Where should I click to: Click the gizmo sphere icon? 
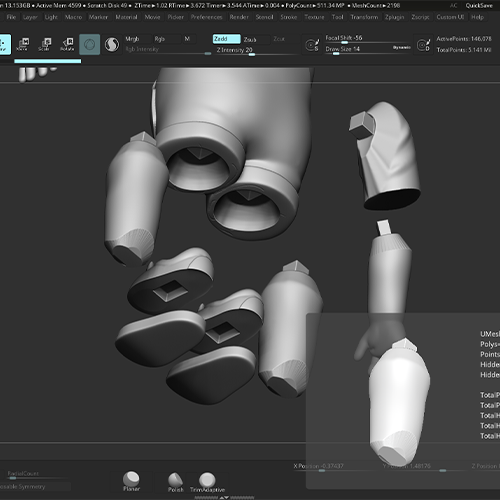point(89,44)
